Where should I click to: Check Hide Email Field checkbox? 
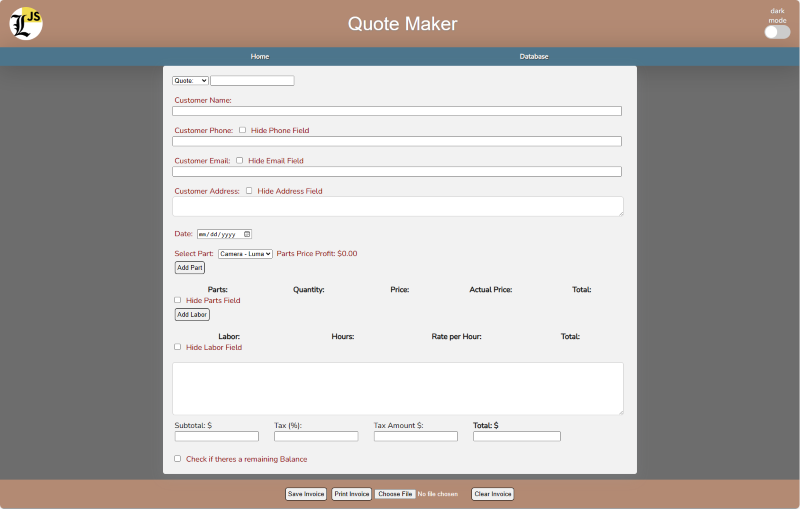click(239, 160)
